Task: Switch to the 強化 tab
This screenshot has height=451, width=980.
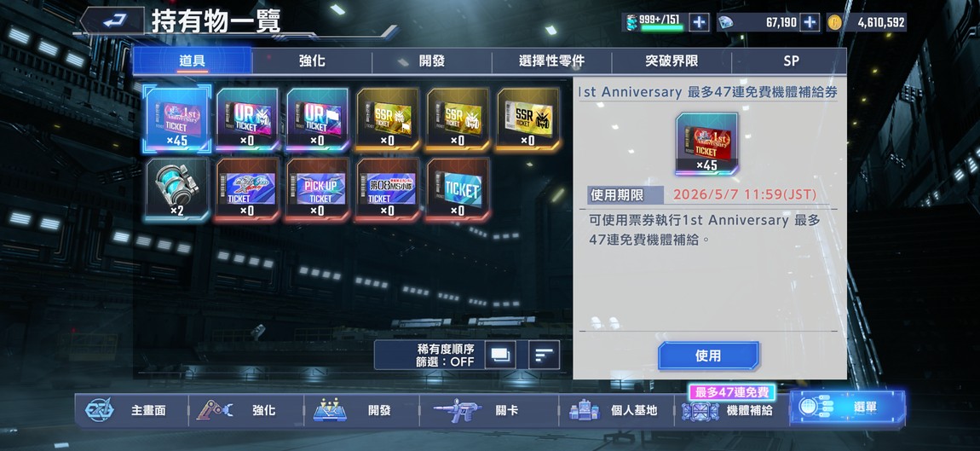Action: 312,61
